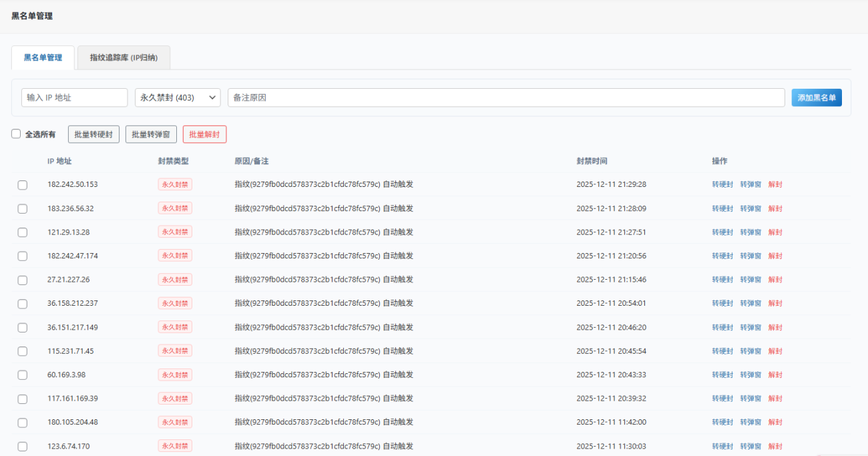Screen dimensions: 868x456
Task: 勾选 IP 123.6.74.170 对应的复选框
Action: (x=22, y=446)
